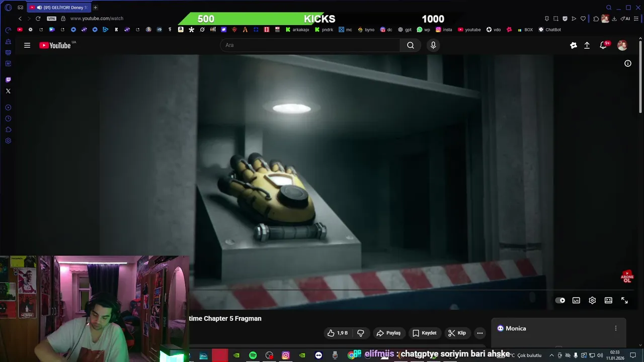Open video player settings gear

[x=592, y=300]
